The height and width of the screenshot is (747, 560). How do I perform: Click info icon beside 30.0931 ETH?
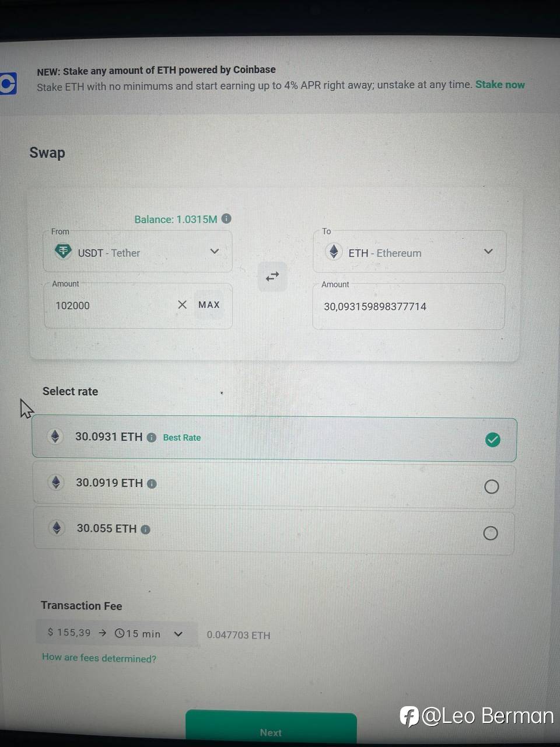point(152,437)
